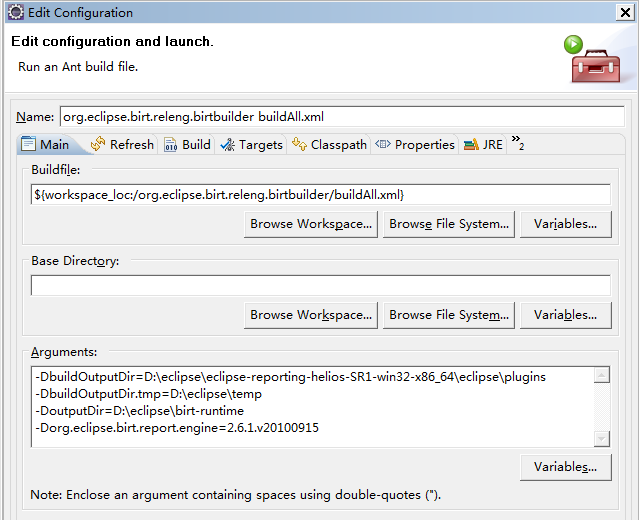
Task: Focus the empty Base Directory field
Action: 320,285
